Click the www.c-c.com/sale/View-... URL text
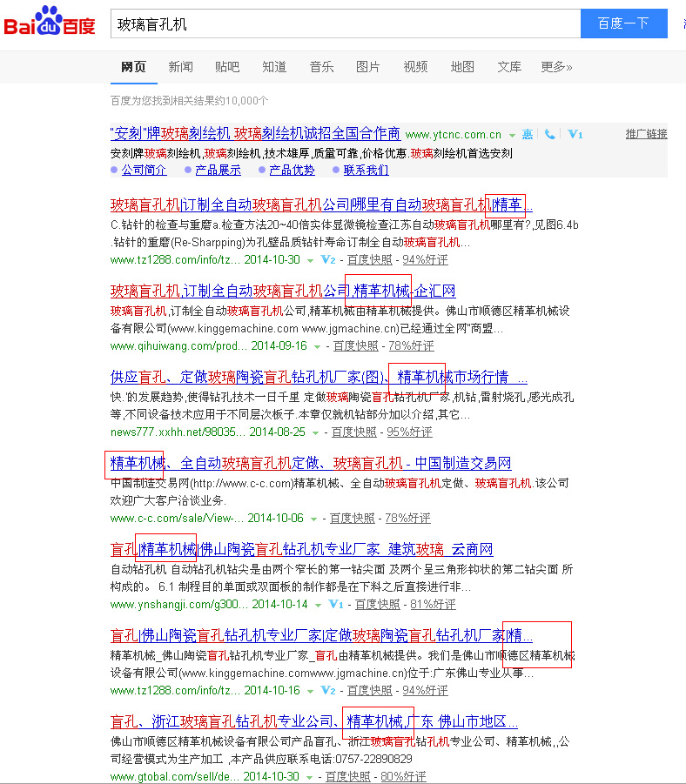 tap(177, 518)
